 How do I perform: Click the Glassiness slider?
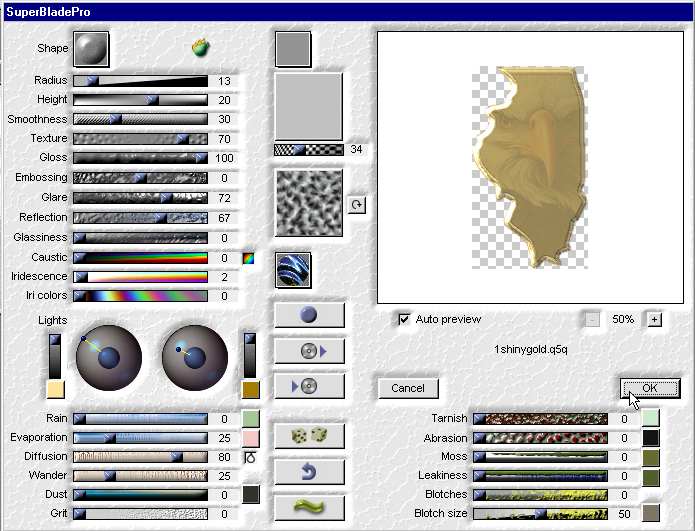[x=140, y=238]
